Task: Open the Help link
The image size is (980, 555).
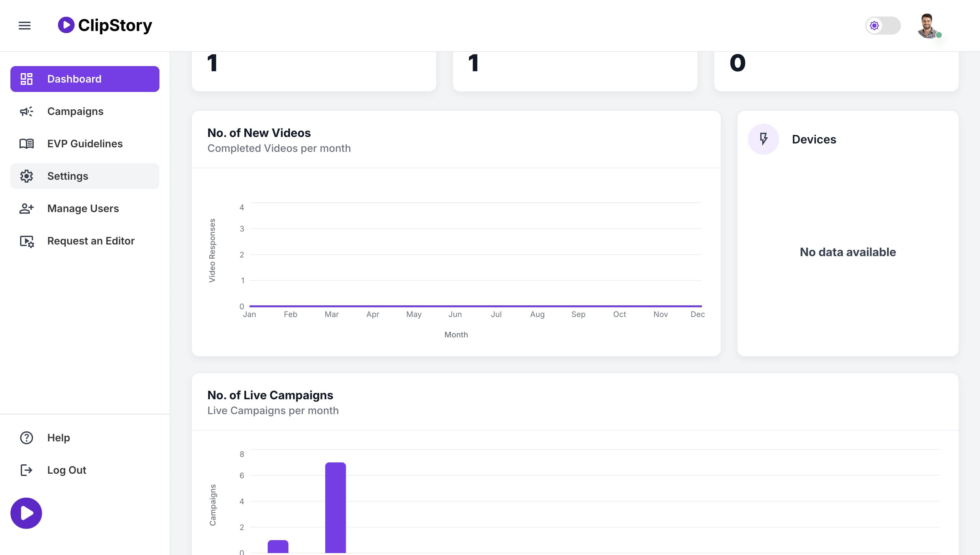Action: tap(58, 437)
